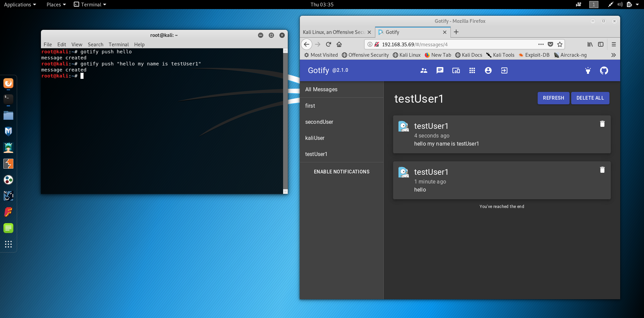Open the Gotify users icon

click(424, 70)
